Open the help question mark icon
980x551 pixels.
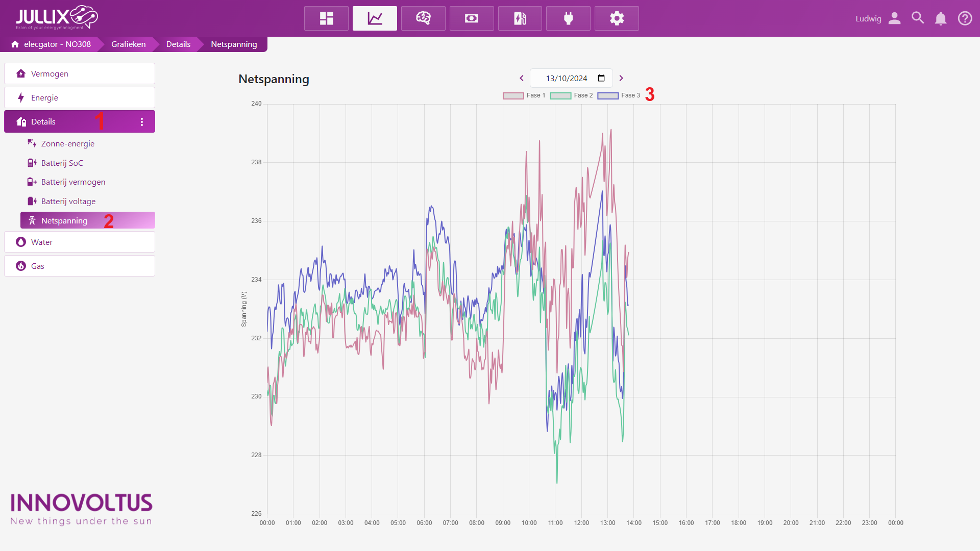(965, 19)
